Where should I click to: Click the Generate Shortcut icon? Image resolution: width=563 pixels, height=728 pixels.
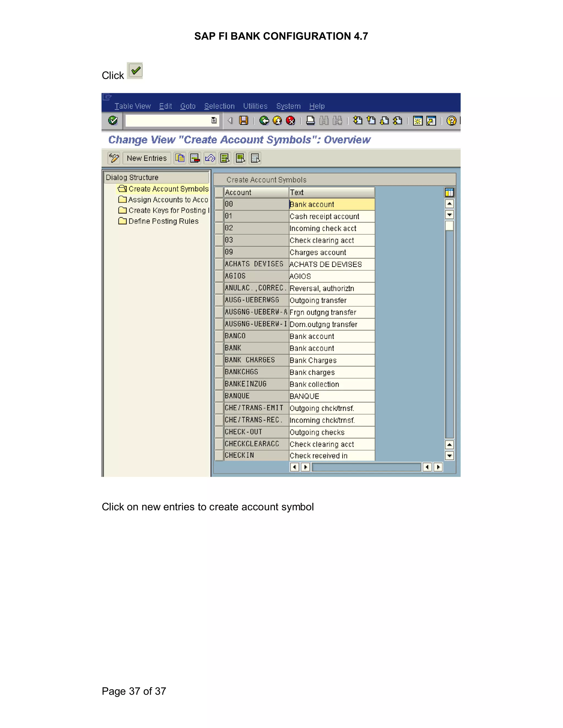(x=431, y=120)
